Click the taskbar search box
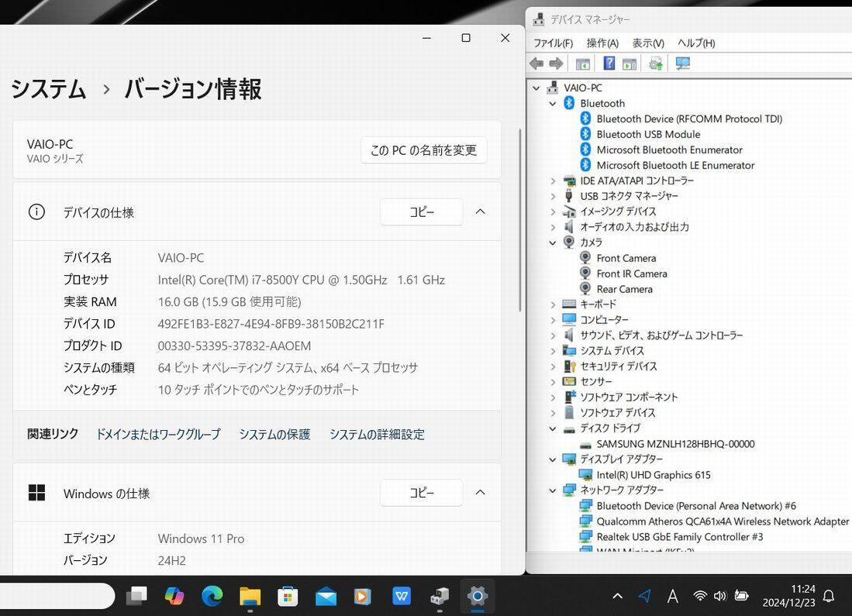Viewport: 852px width, 616px height. pos(56,596)
